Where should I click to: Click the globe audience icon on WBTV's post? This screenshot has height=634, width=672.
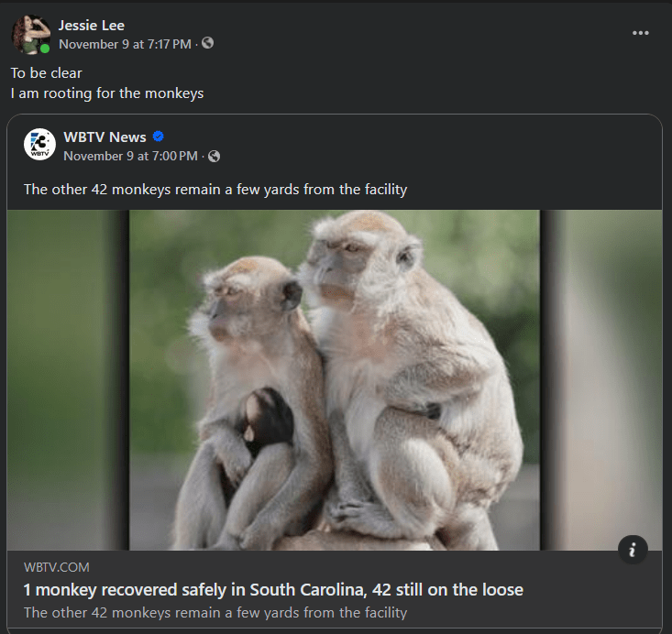tap(214, 156)
